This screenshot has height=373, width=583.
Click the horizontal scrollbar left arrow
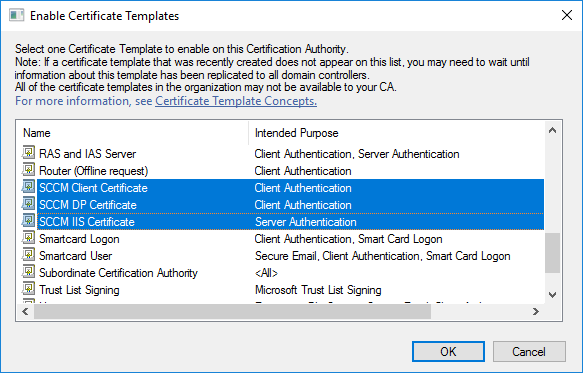pos(25,311)
